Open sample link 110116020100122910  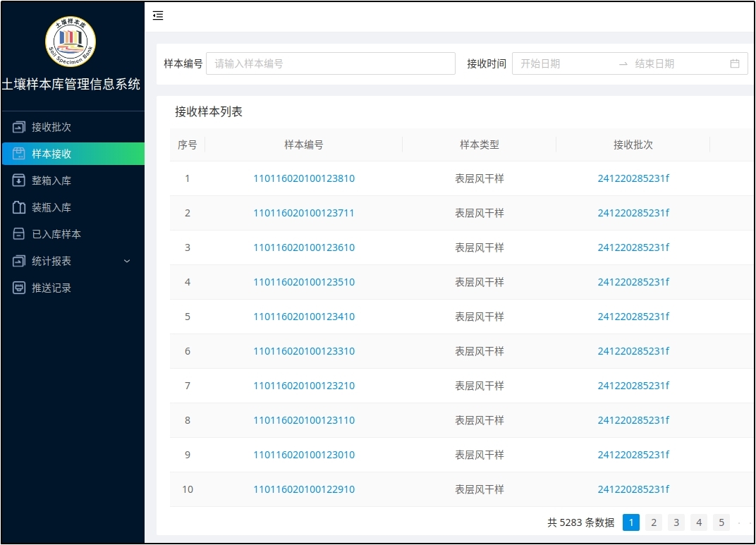click(x=304, y=489)
